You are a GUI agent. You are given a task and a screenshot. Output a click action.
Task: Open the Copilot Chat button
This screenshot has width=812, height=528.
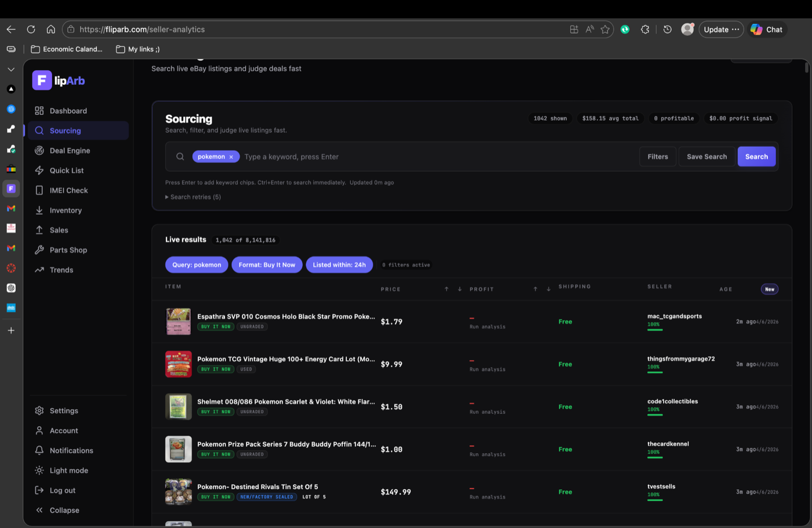tap(767, 30)
